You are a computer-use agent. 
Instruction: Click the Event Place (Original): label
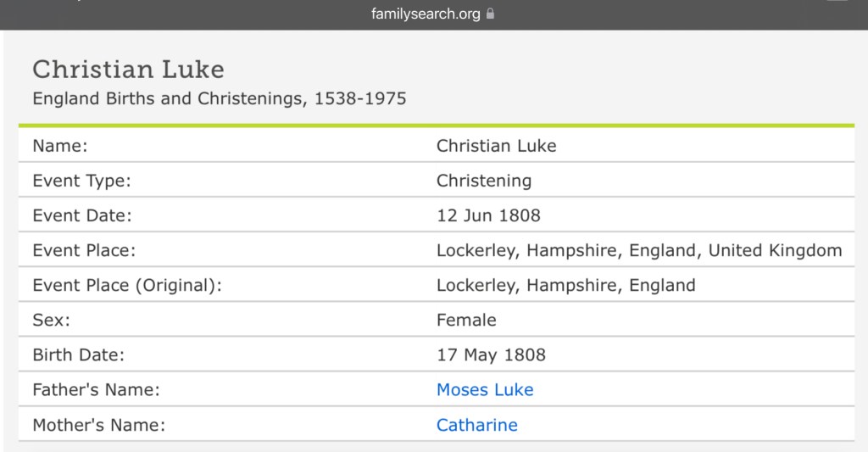(x=127, y=285)
